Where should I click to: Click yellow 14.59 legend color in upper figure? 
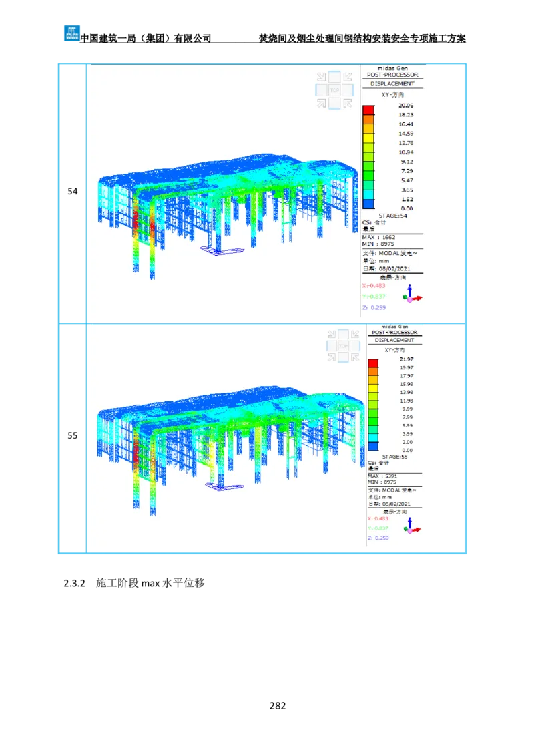coord(368,138)
